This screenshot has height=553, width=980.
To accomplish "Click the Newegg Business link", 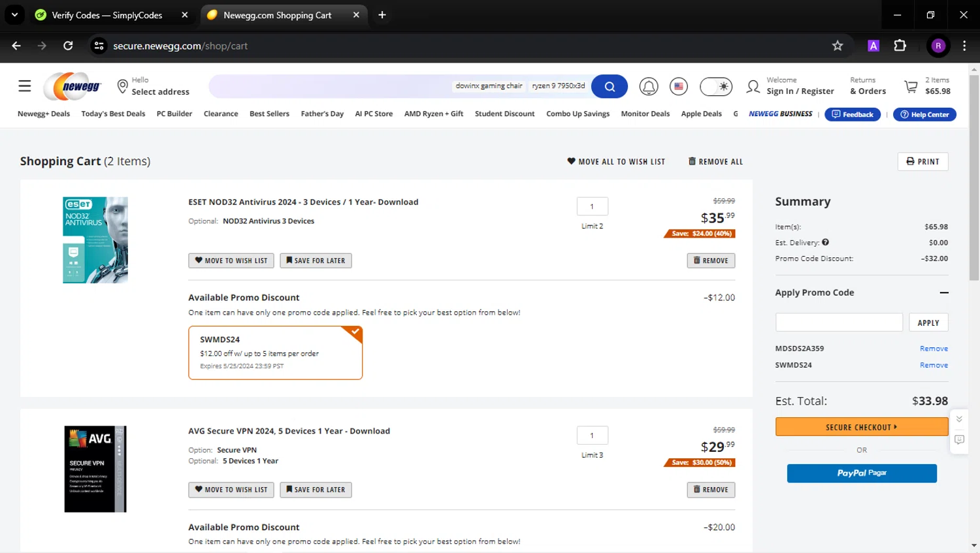I will [x=780, y=114].
